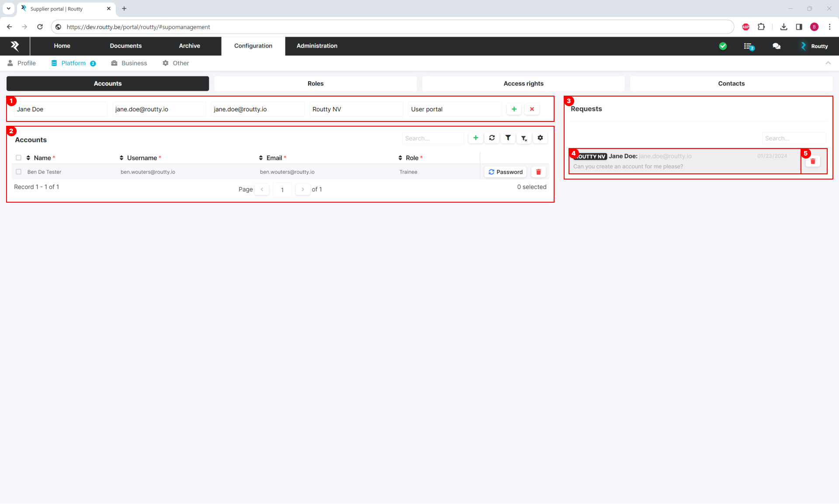Click the Requests search field

[793, 138]
